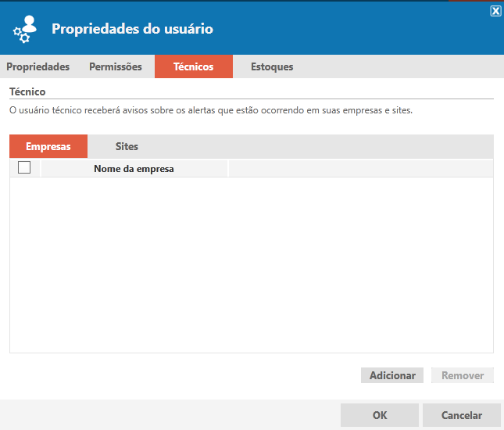Click the Propriedades do usuário title text

coord(132,29)
